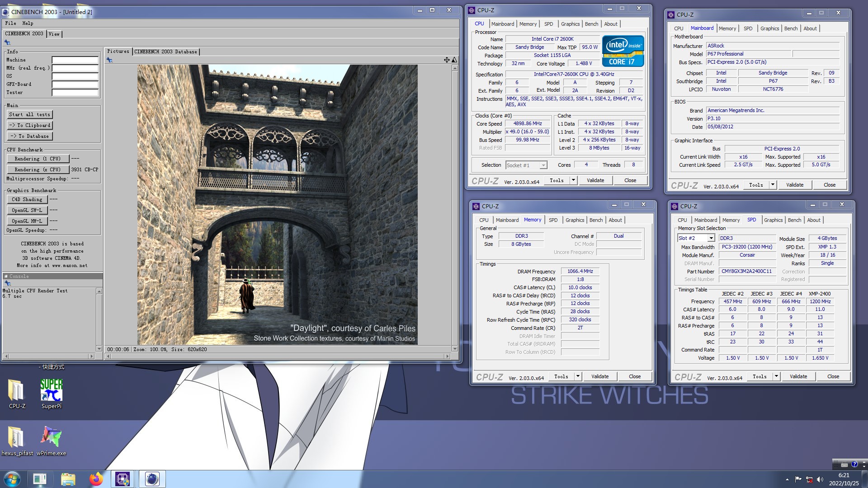Open Firefox from the taskbar

coord(96,479)
